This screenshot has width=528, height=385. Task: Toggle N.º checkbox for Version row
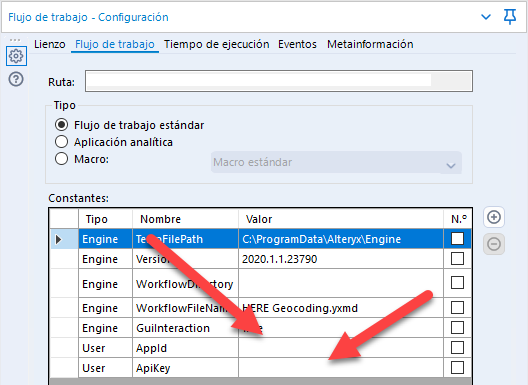point(457,259)
